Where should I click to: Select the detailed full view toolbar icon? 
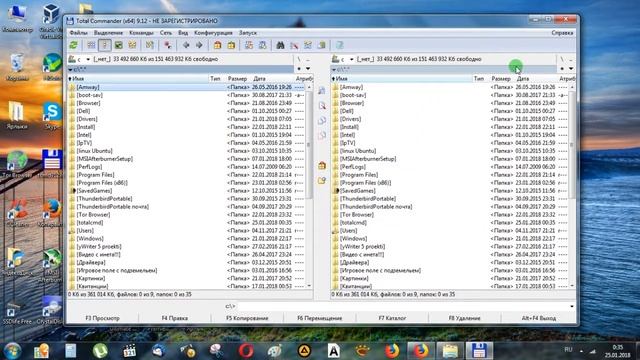coord(104,45)
